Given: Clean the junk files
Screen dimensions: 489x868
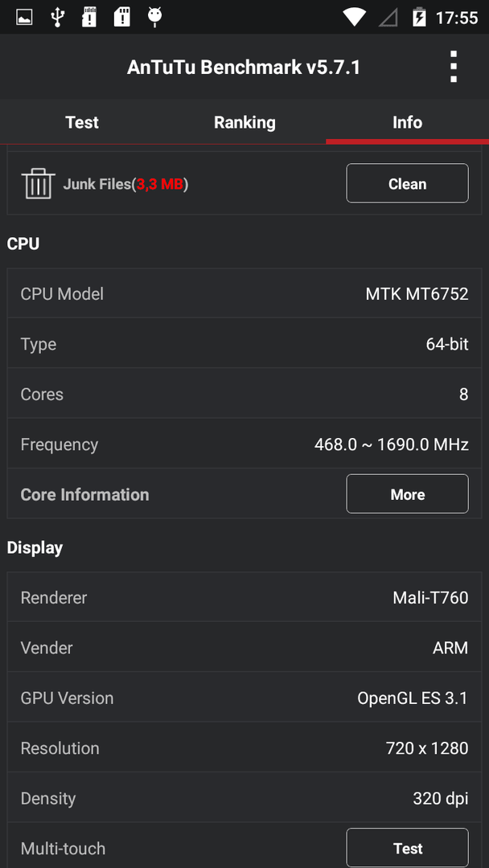Looking at the screenshot, I should (407, 183).
